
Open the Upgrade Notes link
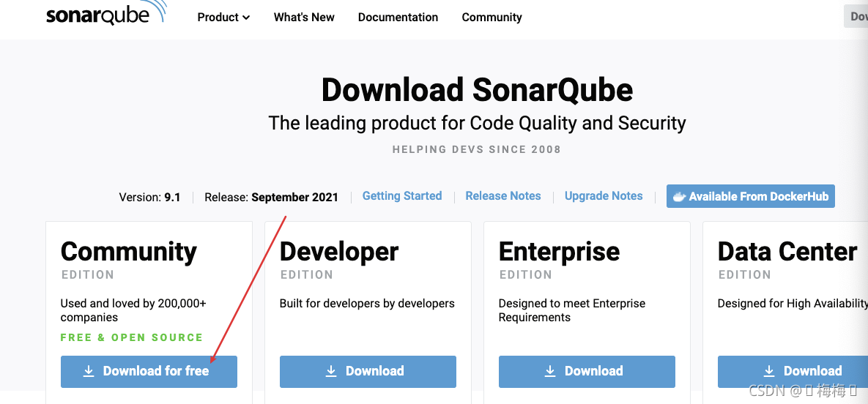click(604, 196)
